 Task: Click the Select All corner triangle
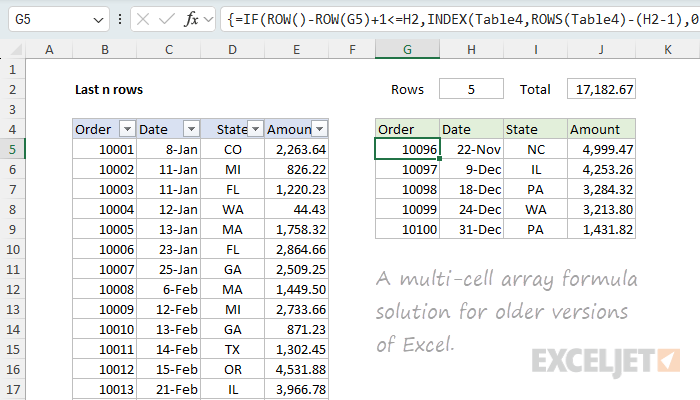(17, 50)
